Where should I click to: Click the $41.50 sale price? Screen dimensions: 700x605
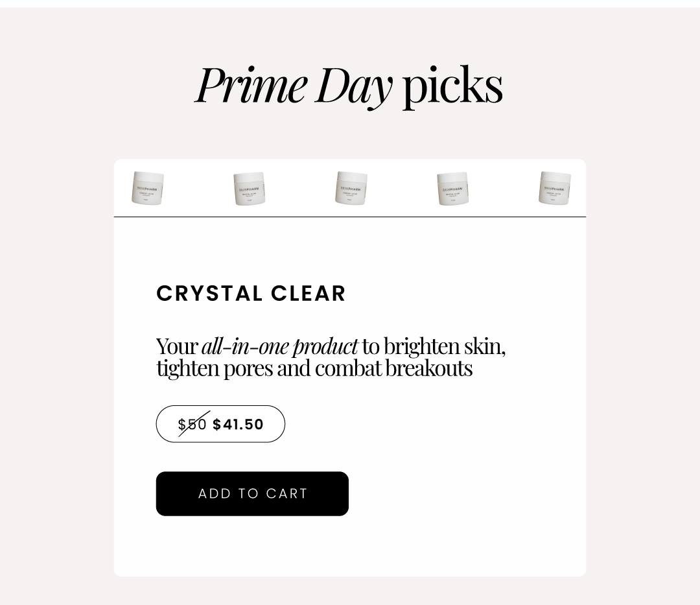tap(238, 424)
